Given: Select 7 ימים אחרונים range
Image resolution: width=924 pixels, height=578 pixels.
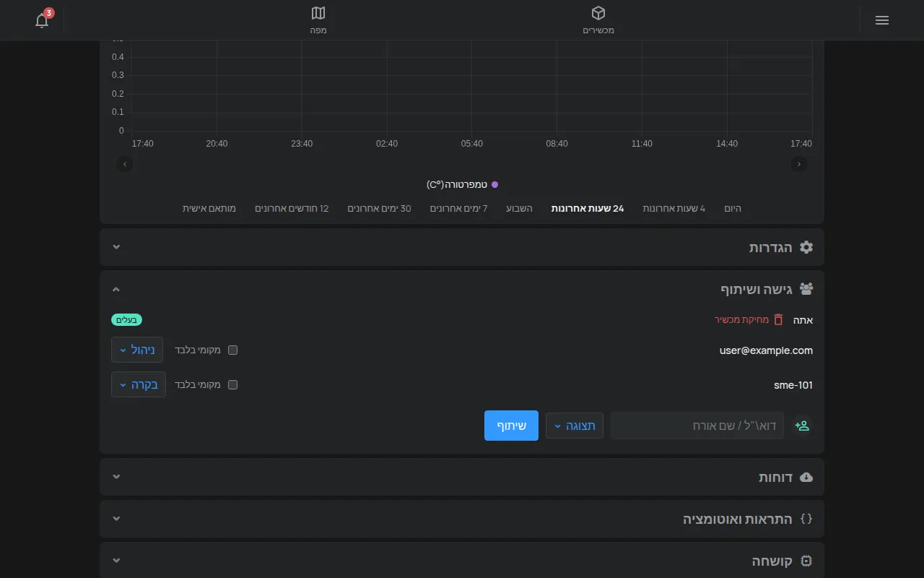Looking at the screenshot, I should pos(458,209).
